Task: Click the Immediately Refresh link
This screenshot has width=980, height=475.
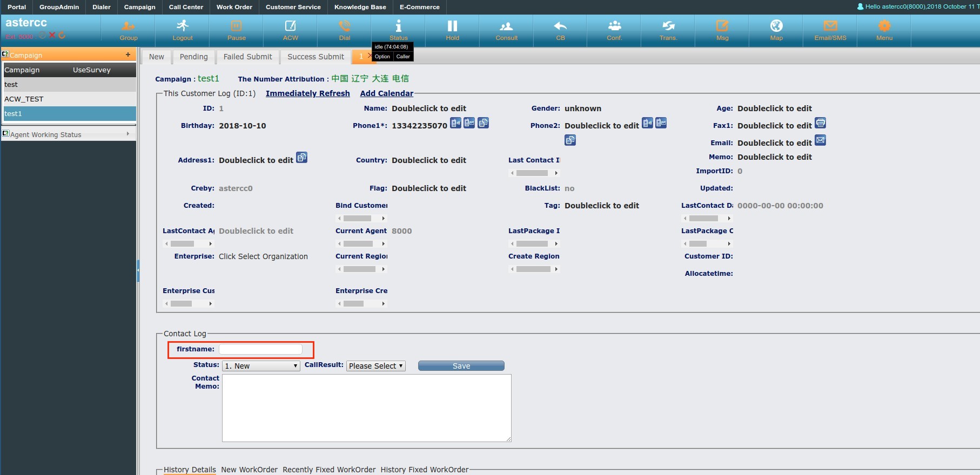Action: (307, 93)
